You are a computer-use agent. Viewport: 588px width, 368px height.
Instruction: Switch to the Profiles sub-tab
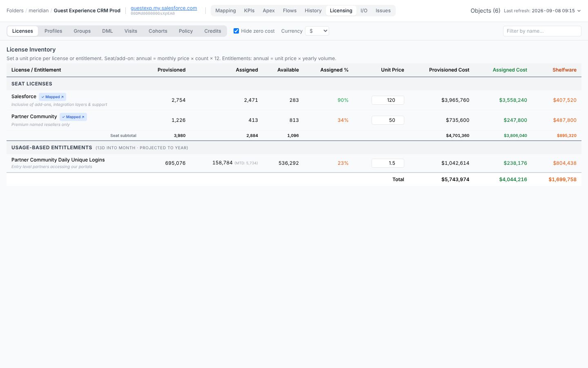point(53,31)
